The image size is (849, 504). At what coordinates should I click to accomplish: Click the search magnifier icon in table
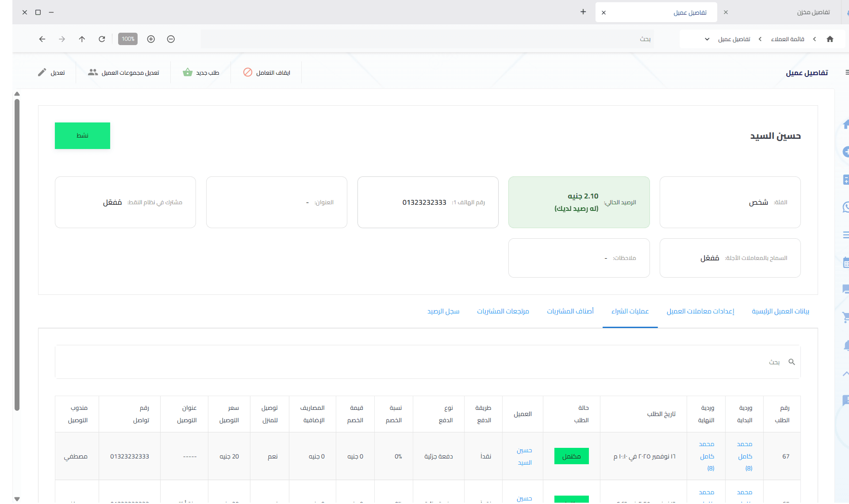(791, 362)
